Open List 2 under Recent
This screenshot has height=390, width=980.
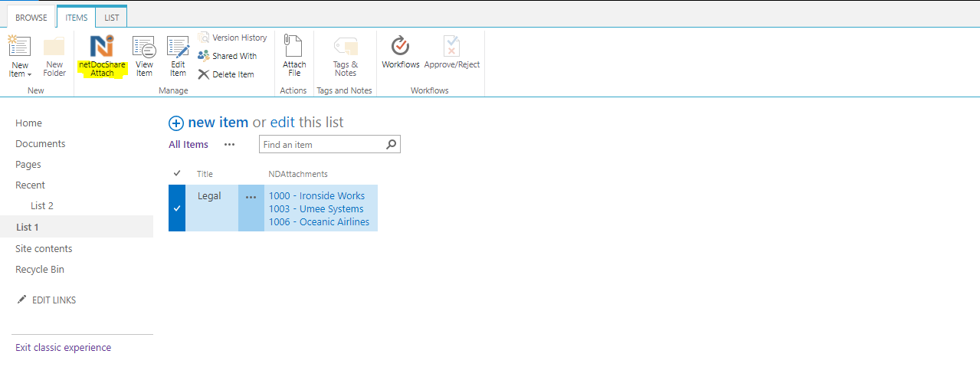coord(42,206)
